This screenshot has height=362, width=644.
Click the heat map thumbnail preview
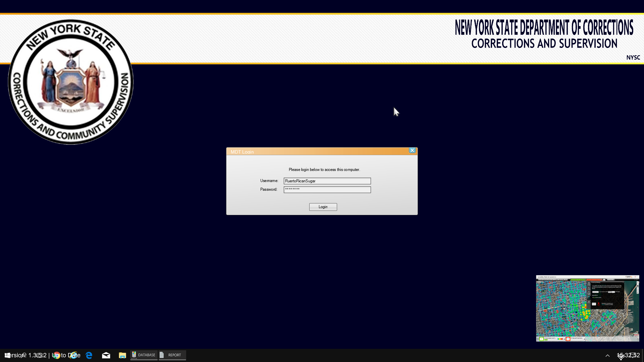[587, 308]
